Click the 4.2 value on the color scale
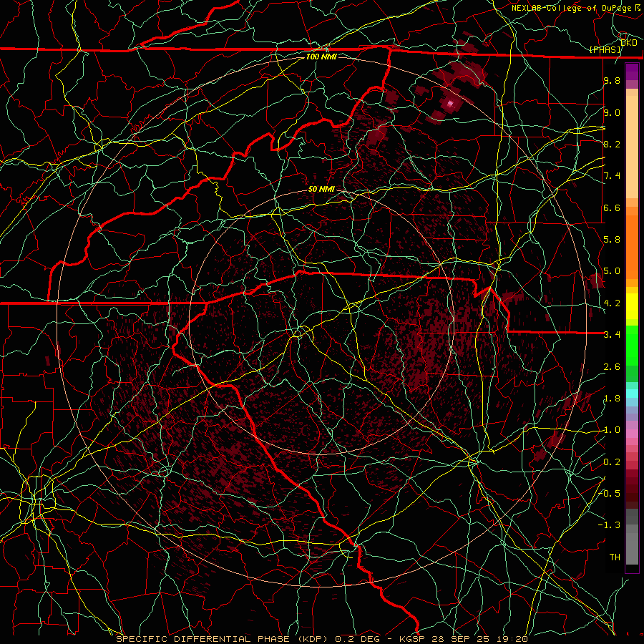Image resolution: width=644 pixels, height=644 pixels. pos(612,303)
